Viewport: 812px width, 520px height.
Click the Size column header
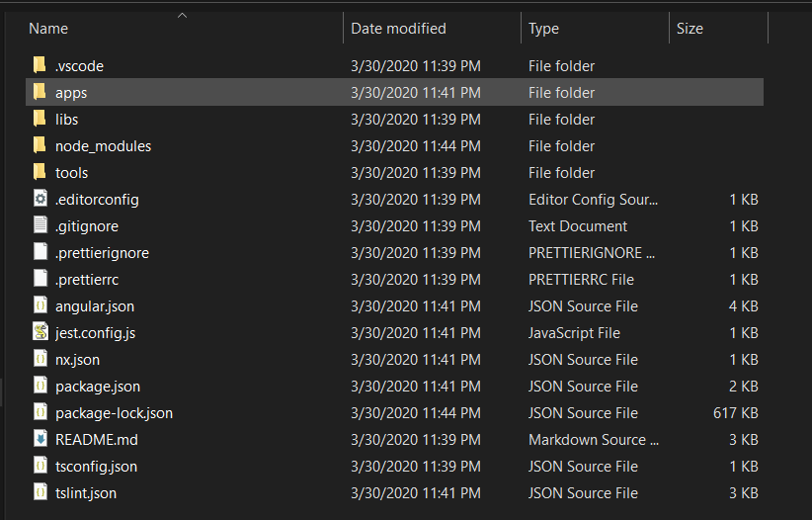[690, 29]
